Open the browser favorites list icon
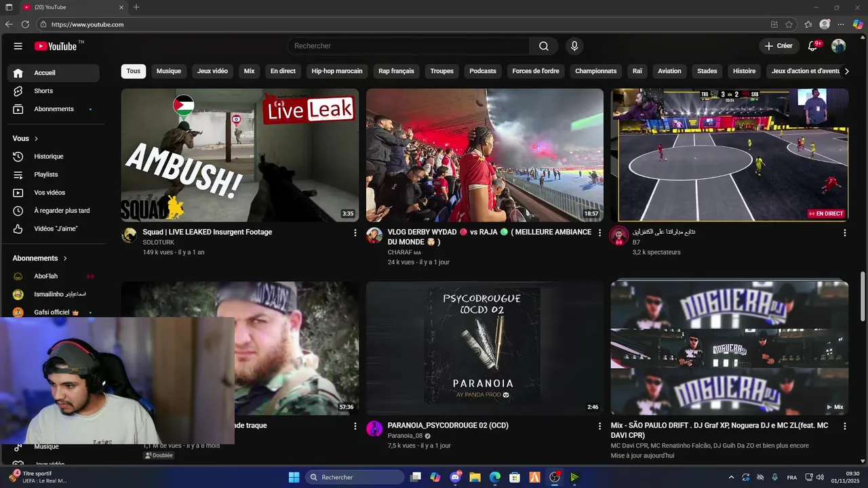Image resolution: width=868 pixels, height=488 pixels. [808, 24]
